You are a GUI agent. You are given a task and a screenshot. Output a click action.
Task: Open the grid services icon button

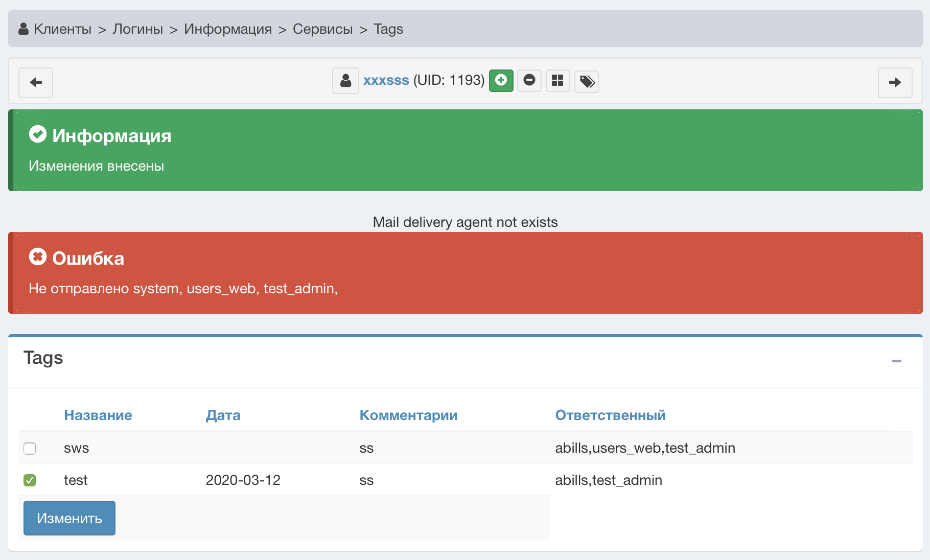click(557, 81)
